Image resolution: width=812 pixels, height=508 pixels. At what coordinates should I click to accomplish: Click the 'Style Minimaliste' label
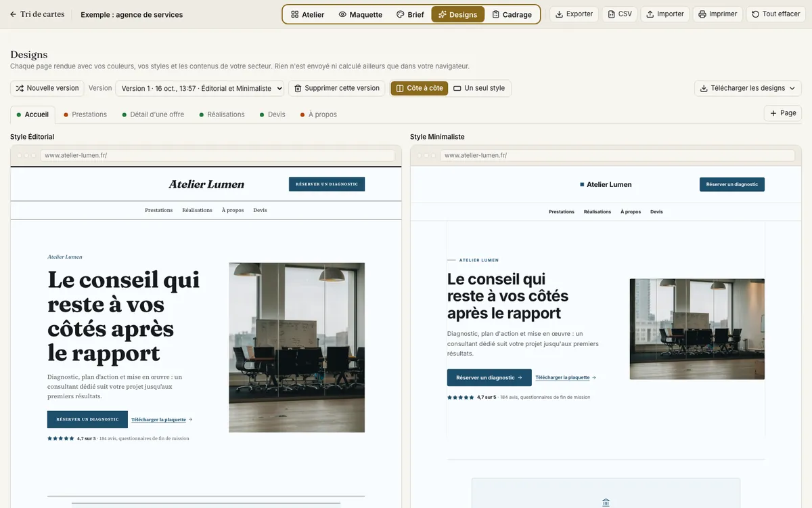[x=437, y=137]
